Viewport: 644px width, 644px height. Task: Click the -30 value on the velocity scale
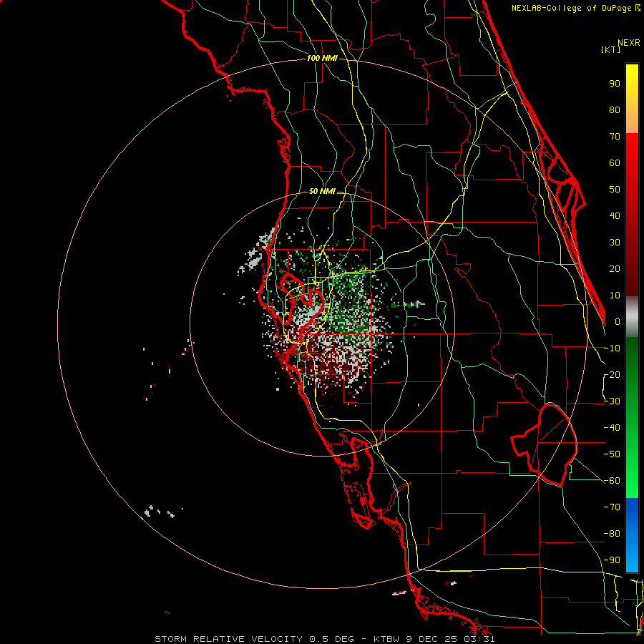612,401
